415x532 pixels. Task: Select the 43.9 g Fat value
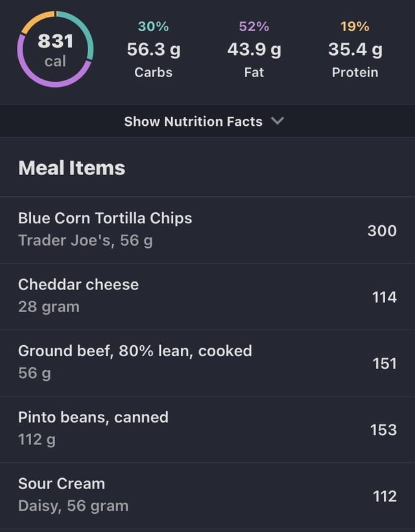254,49
